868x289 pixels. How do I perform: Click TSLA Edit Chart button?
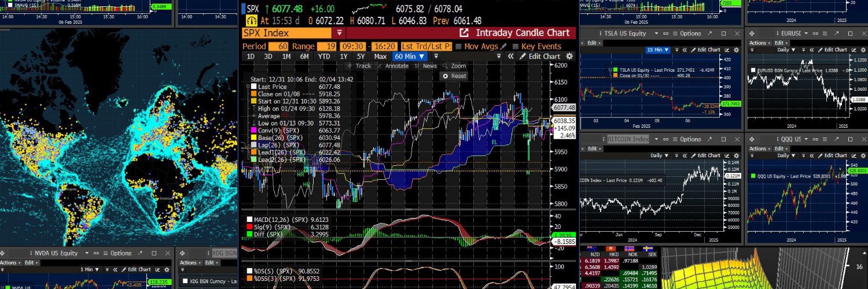[706, 50]
